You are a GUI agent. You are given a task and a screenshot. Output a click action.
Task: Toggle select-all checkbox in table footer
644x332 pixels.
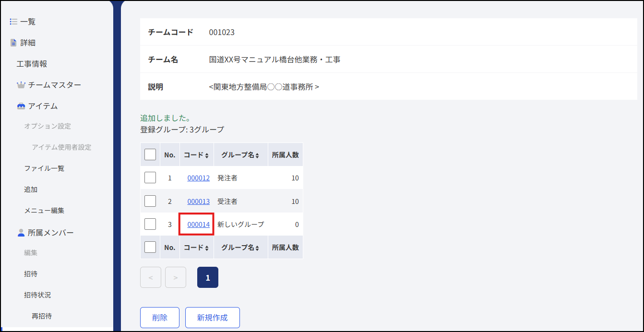[150, 247]
